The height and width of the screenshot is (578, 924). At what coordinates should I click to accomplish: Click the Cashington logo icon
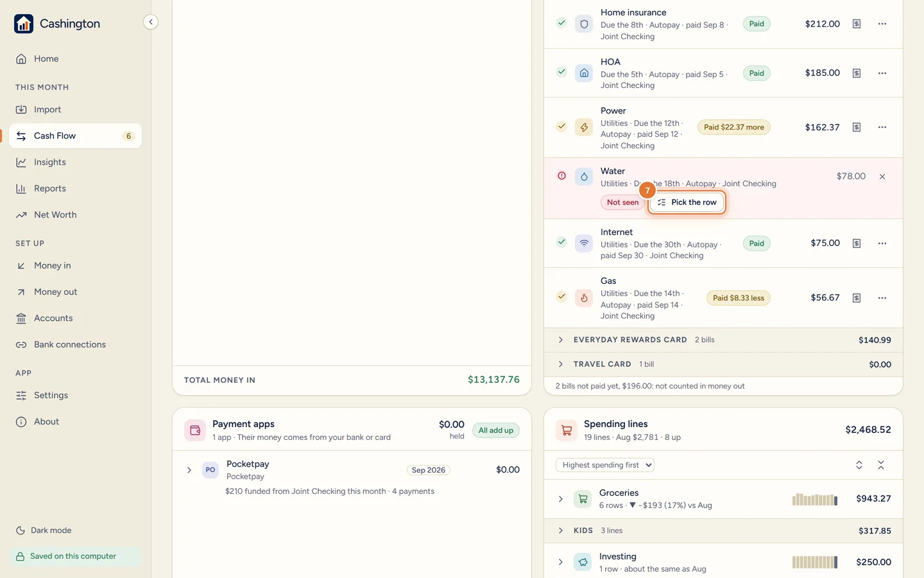[x=24, y=24]
